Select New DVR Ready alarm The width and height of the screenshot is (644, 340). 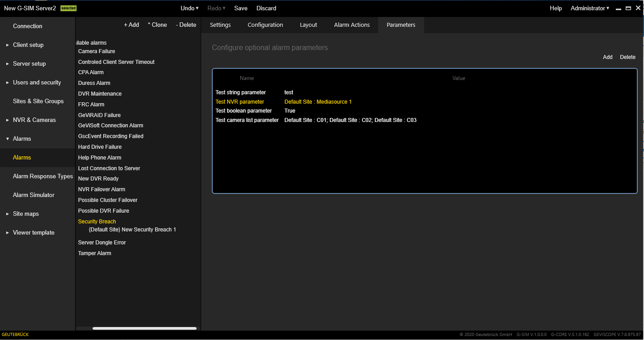point(98,179)
